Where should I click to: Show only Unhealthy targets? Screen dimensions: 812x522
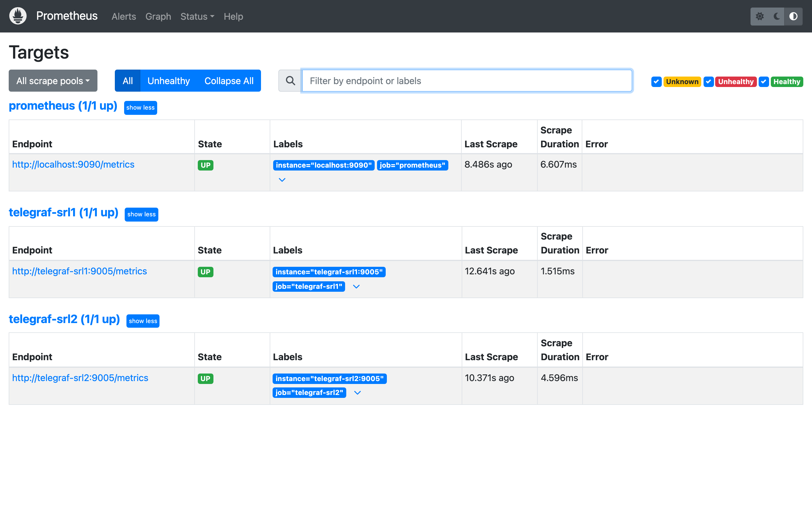point(168,81)
